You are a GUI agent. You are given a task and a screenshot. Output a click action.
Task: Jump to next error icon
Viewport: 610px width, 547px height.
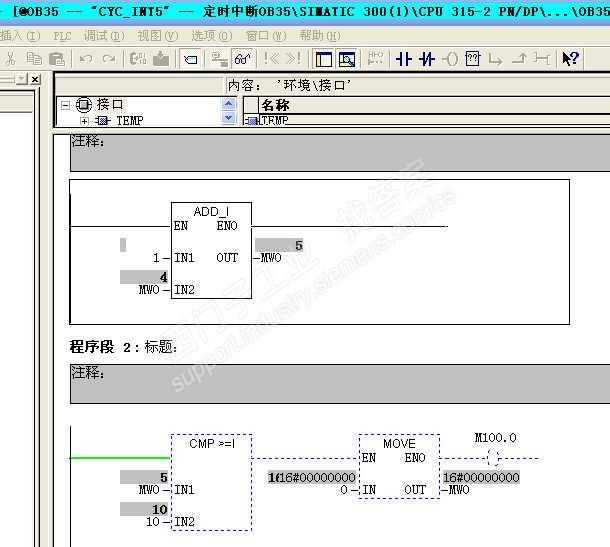(294, 59)
